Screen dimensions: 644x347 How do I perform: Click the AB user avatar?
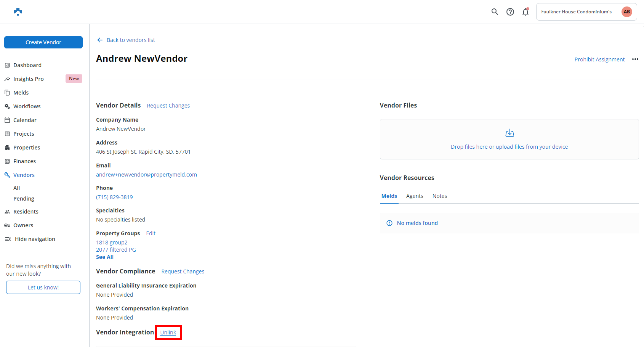click(x=626, y=12)
